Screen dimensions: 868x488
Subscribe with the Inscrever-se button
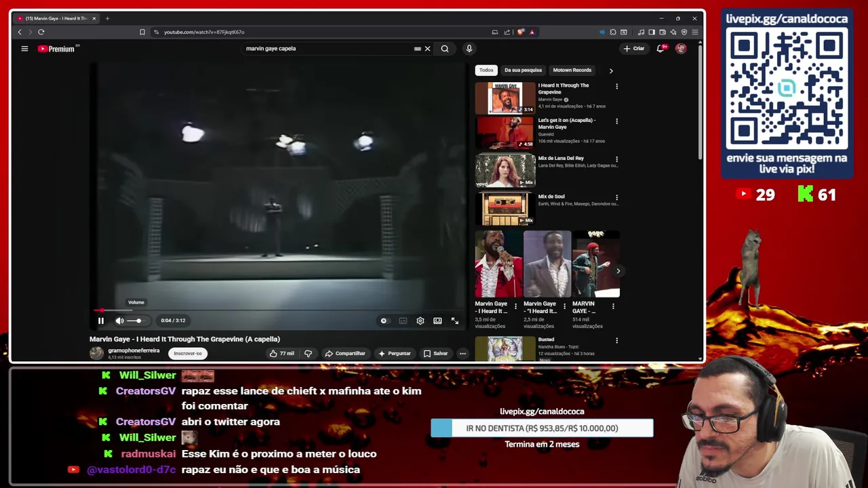click(188, 353)
